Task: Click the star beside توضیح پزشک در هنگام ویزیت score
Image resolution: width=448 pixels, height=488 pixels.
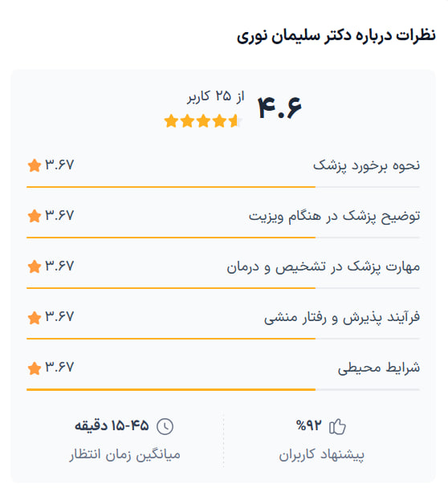Action: (35, 216)
